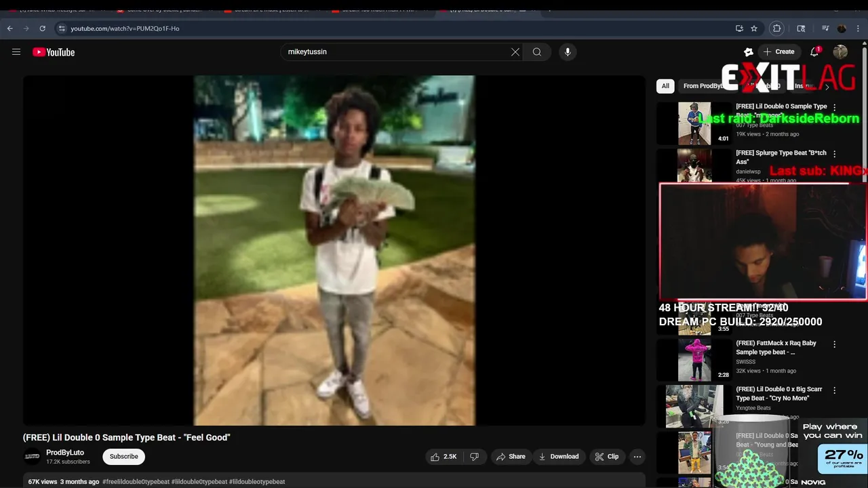Open options for FattMack x Raq Baby video
The height and width of the screenshot is (488, 868).
click(835, 344)
